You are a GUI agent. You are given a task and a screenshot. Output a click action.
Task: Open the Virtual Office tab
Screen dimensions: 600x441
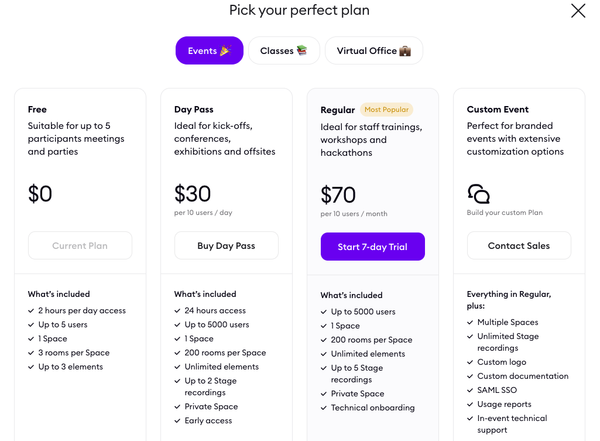374,51
